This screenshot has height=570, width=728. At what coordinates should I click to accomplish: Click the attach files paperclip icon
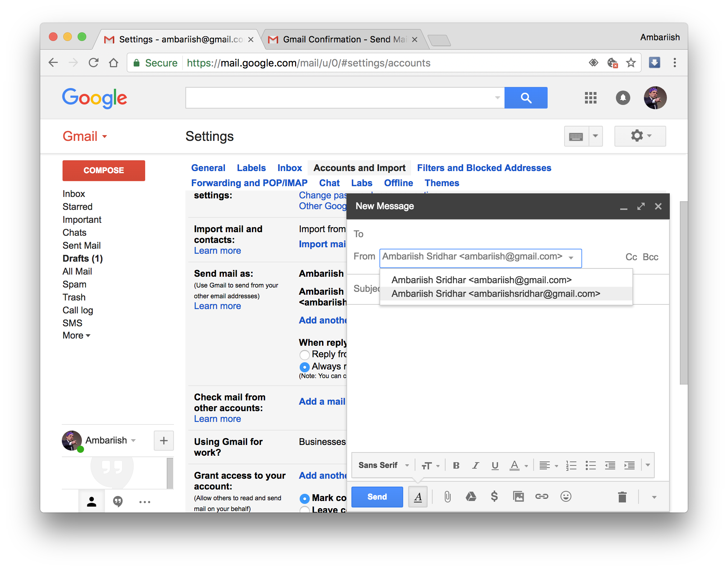447,497
